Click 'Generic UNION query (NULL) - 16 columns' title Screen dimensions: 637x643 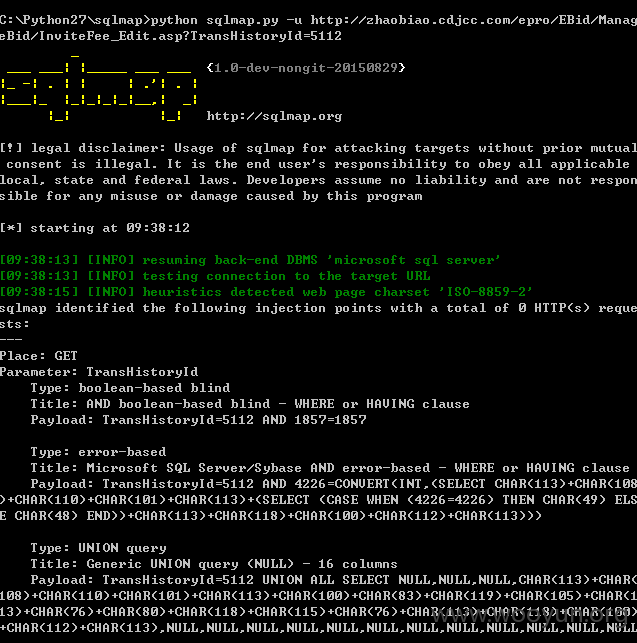[x=214, y=564]
